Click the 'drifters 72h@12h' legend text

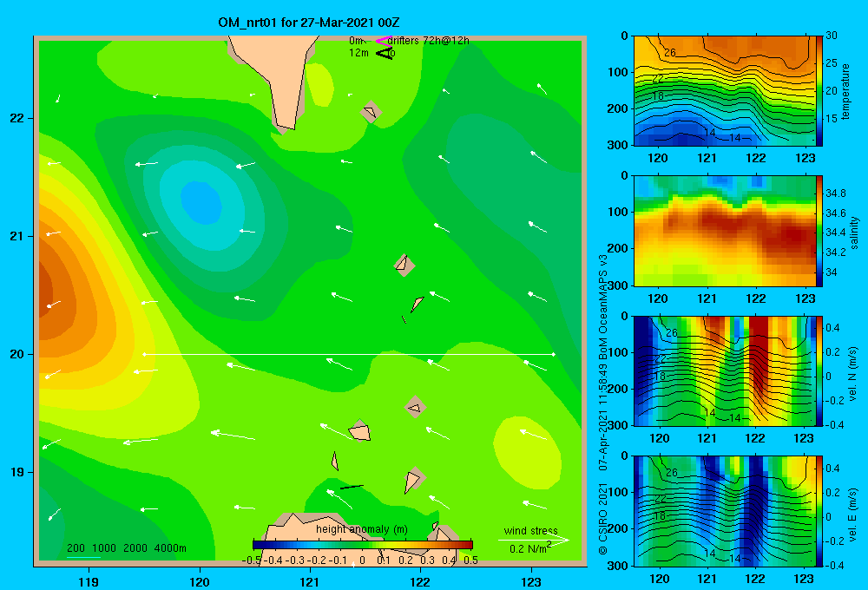pos(429,41)
